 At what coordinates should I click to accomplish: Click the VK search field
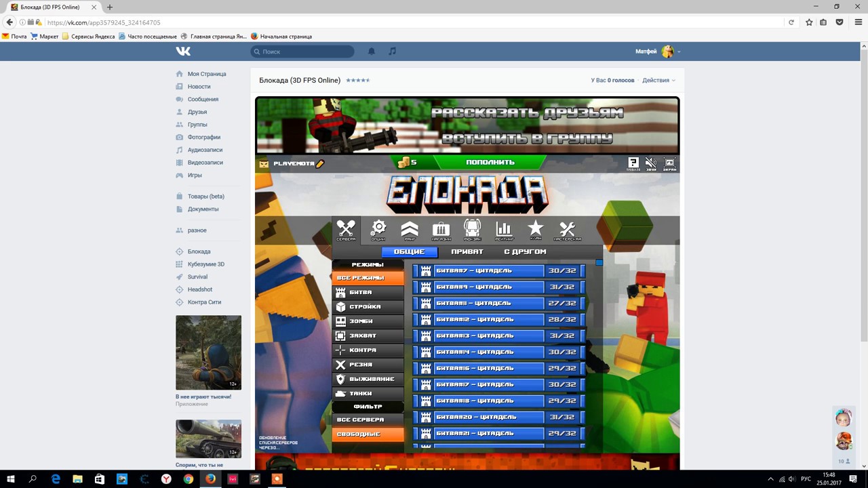tap(302, 52)
